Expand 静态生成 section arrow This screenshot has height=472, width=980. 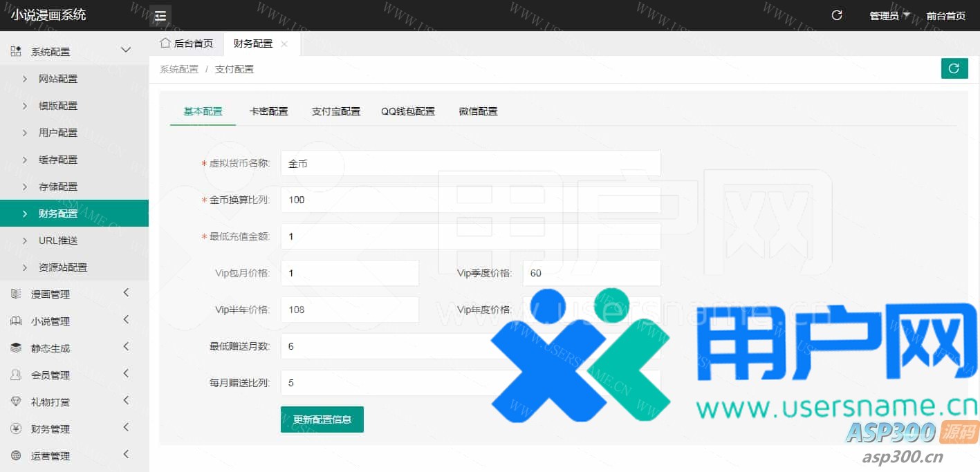pyautogui.click(x=126, y=347)
